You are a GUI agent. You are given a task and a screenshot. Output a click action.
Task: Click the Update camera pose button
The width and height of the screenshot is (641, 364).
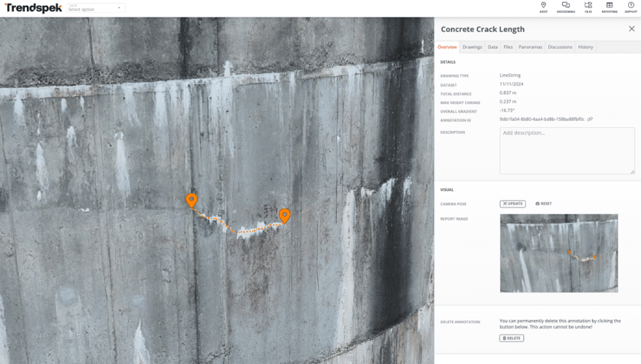click(x=513, y=203)
